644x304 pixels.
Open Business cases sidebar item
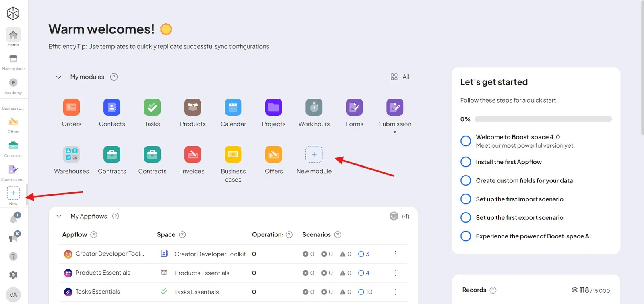click(x=13, y=108)
